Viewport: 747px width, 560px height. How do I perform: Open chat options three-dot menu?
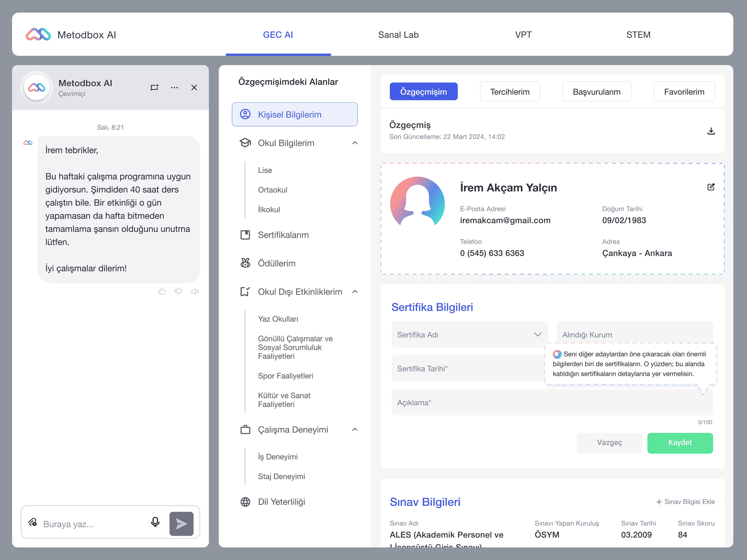click(x=174, y=88)
